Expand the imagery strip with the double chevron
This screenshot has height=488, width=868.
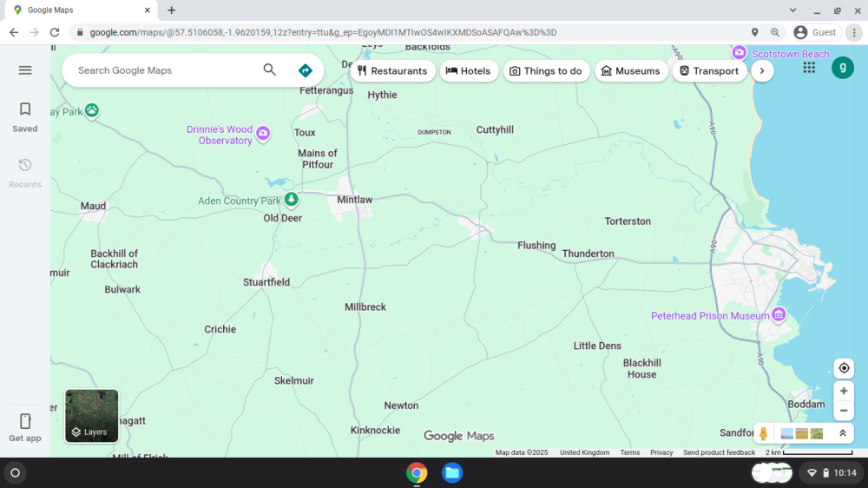843,433
